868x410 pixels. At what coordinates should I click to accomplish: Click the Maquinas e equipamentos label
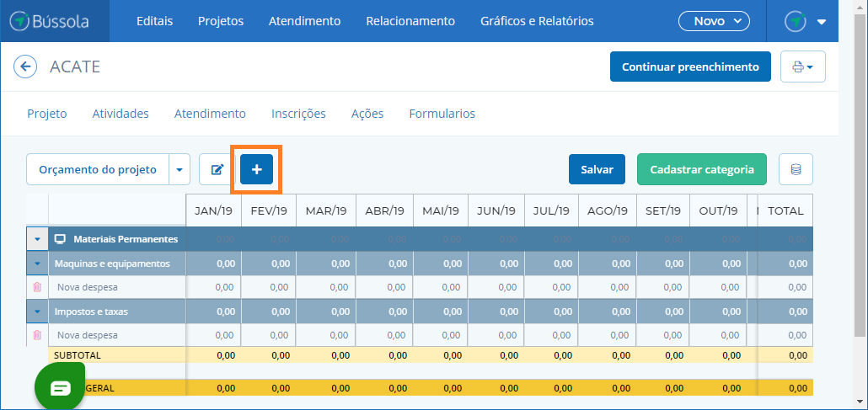[112, 264]
